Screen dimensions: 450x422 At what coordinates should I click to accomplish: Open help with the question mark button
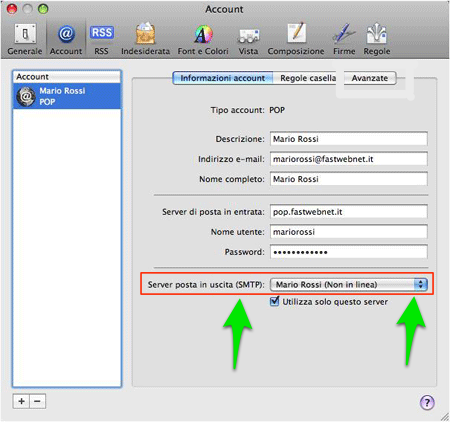(x=427, y=402)
